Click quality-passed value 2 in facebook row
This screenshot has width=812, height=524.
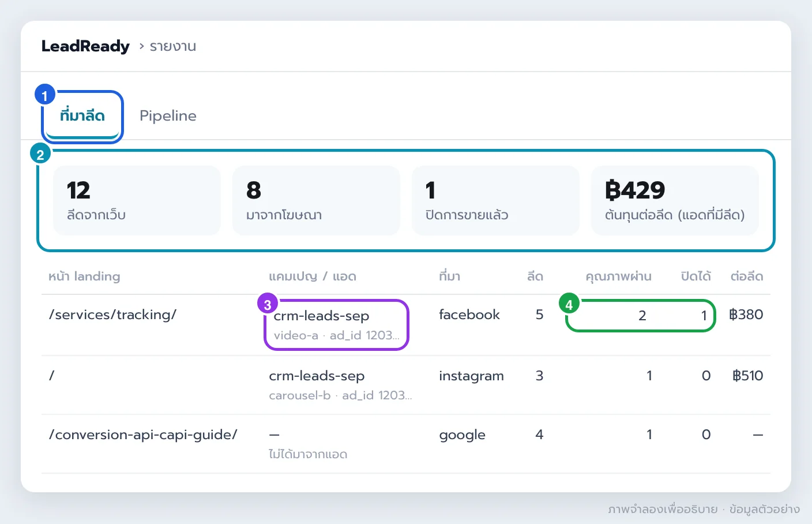(x=642, y=316)
